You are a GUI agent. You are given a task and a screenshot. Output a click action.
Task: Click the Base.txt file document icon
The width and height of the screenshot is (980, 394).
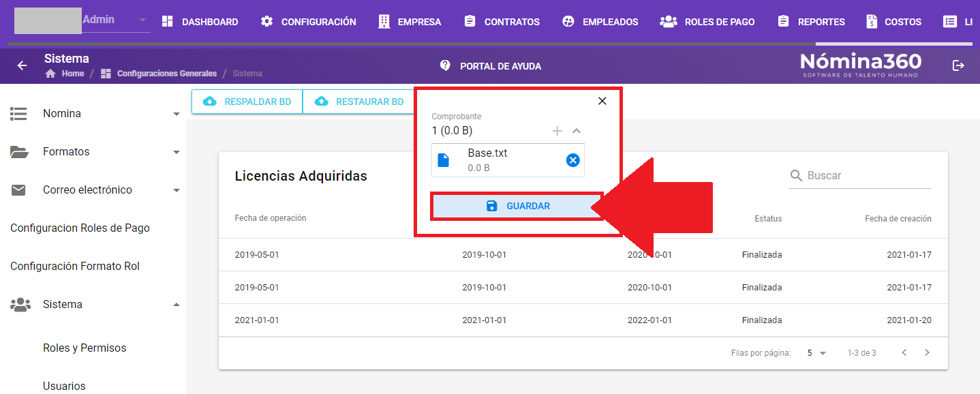pos(444,160)
